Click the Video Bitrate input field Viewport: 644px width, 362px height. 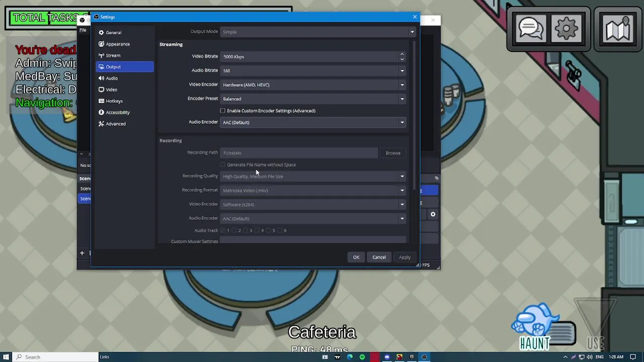tap(309, 56)
